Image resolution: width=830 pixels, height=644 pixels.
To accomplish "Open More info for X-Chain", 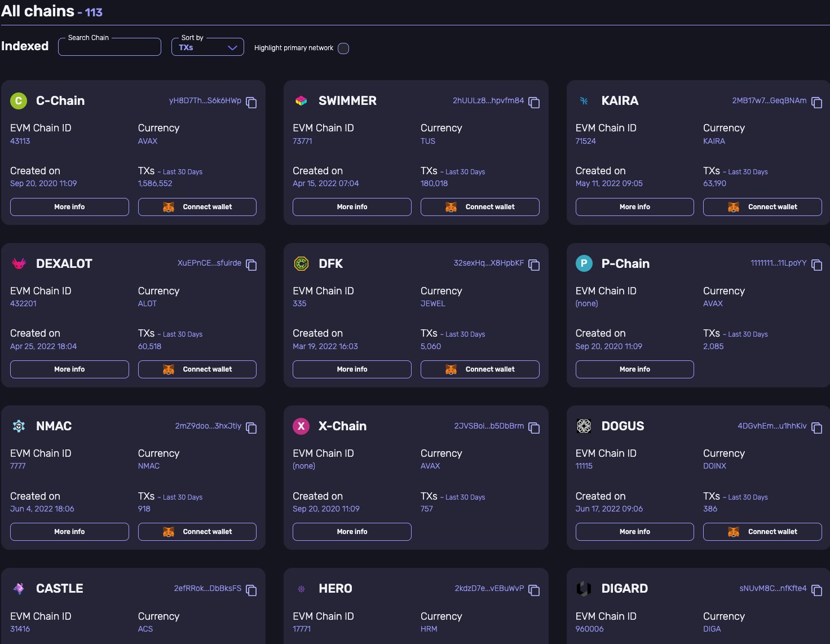I will click(352, 532).
